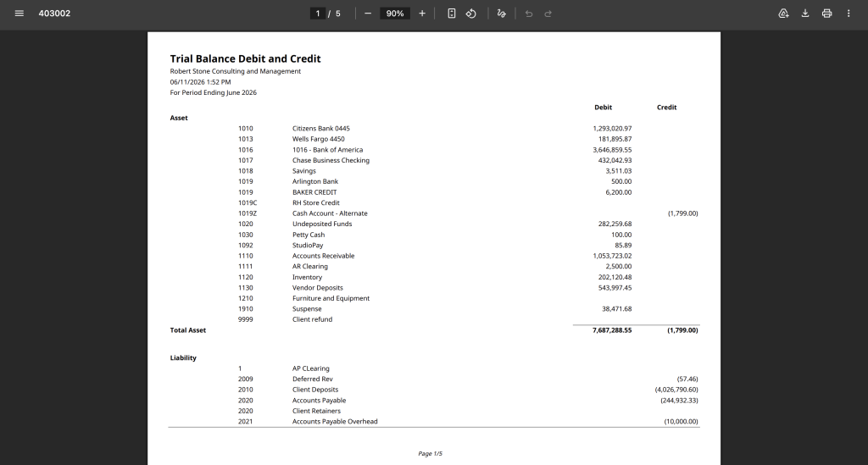Click the account code 1019Z
The height and width of the screenshot is (465, 868).
pos(248,213)
